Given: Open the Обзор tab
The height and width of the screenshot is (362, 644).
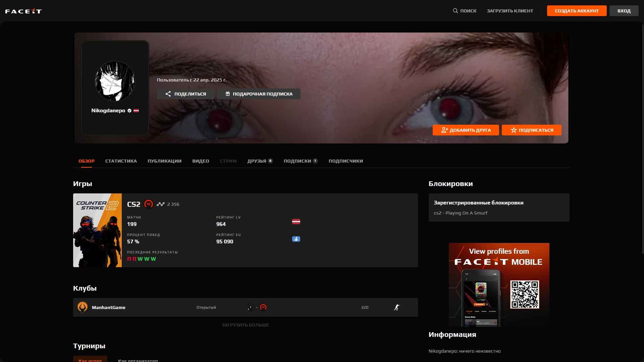Looking at the screenshot, I should click(87, 161).
